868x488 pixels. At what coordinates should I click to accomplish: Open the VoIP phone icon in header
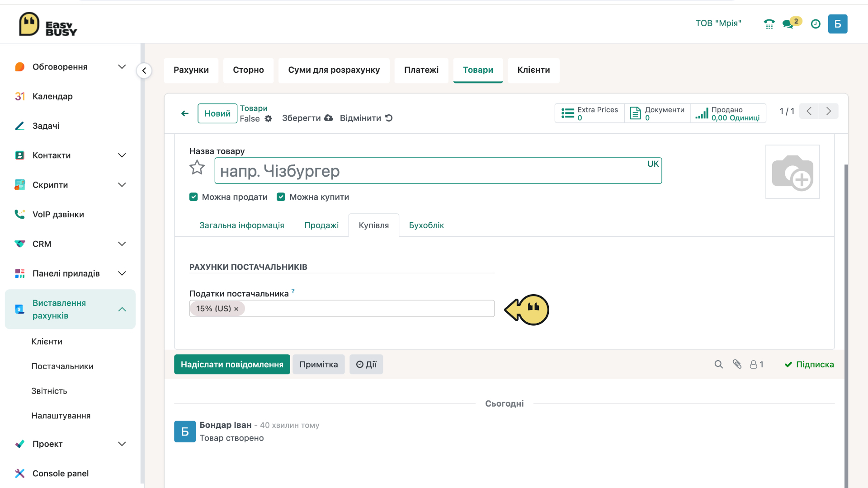(x=769, y=24)
